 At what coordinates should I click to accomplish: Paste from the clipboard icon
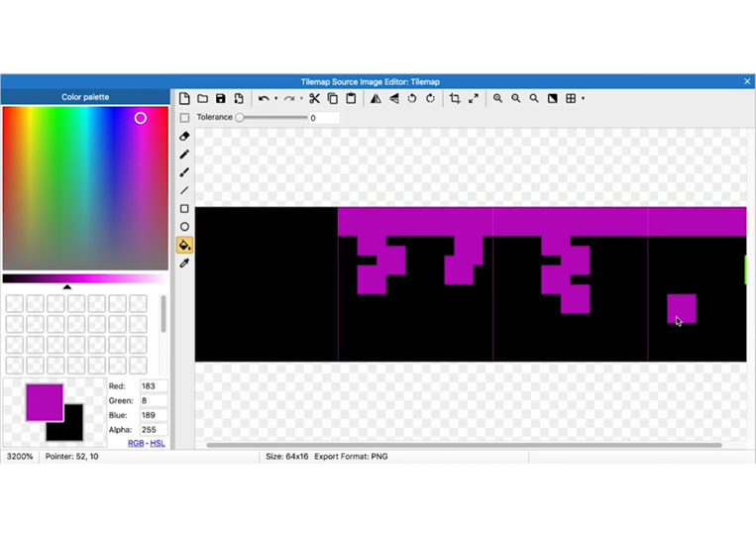coord(351,98)
